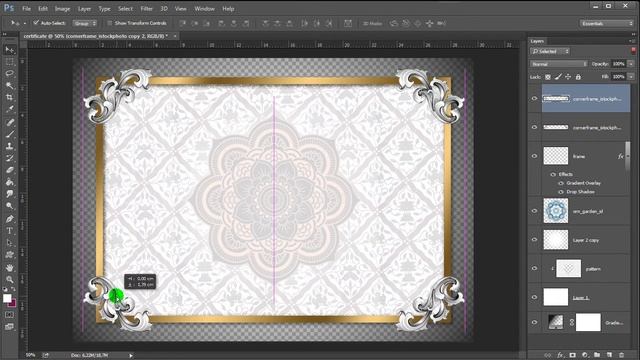Hide the zen_garden layer
The height and width of the screenshot is (360, 640).
coord(534,211)
